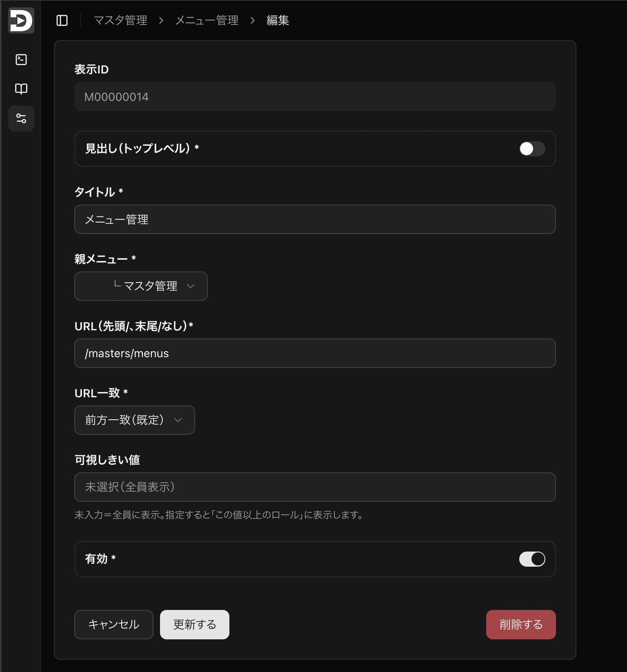
Task: Click the 表示ID field M00000014
Action: (x=315, y=96)
